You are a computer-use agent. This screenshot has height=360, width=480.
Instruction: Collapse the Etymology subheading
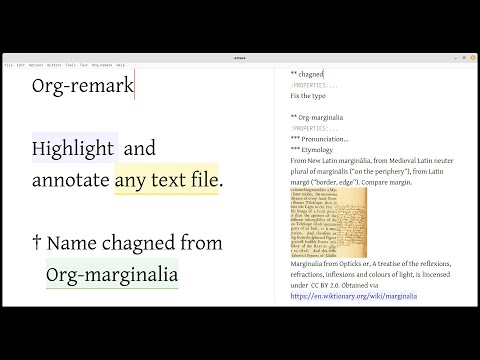312,150
